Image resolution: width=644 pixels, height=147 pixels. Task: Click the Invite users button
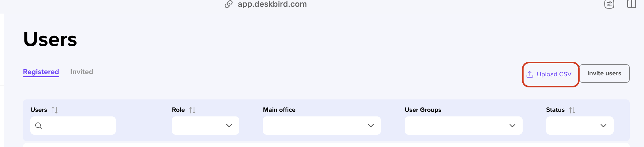click(x=604, y=73)
